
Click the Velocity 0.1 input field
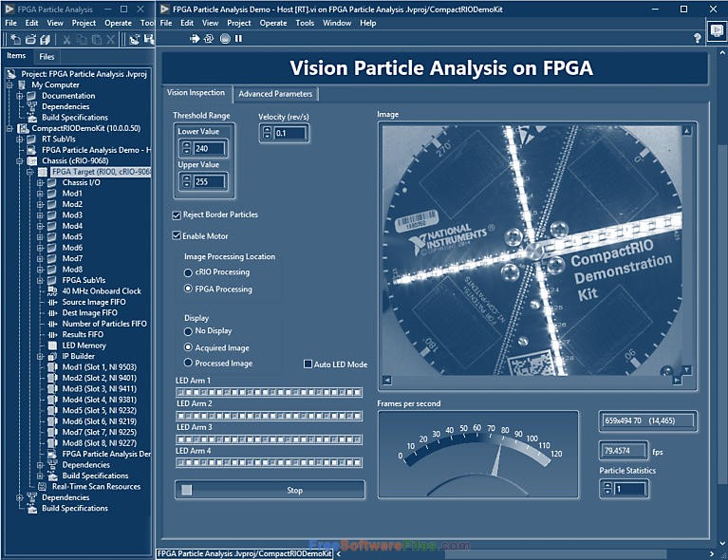pyautogui.click(x=289, y=133)
